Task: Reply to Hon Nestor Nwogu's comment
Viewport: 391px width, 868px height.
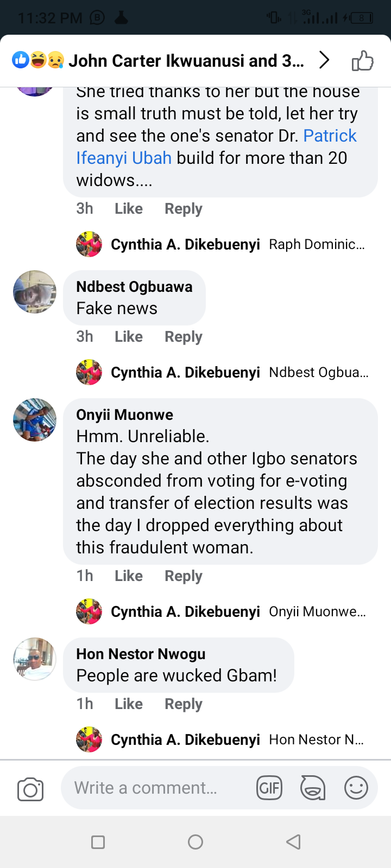Action: pyautogui.click(x=184, y=704)
